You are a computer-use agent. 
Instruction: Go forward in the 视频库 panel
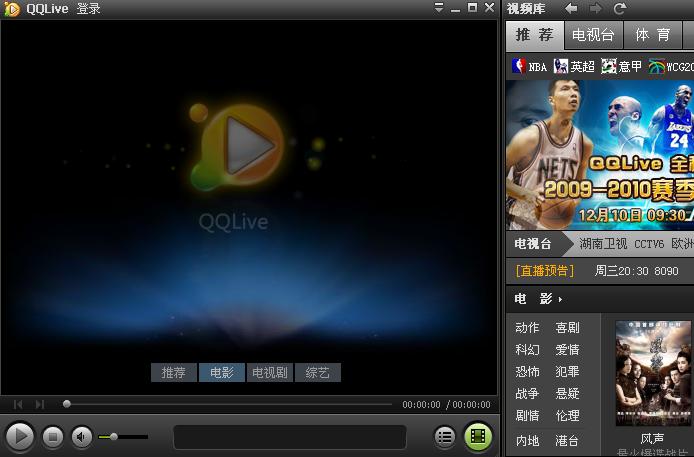[596, 8]
